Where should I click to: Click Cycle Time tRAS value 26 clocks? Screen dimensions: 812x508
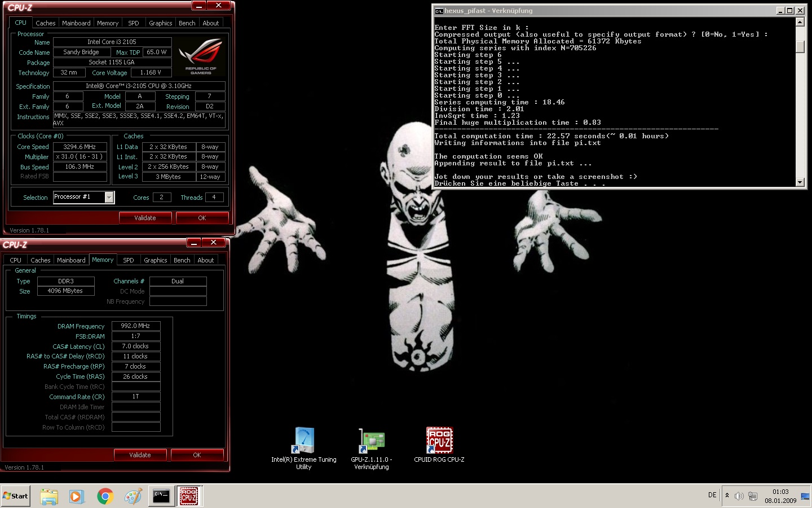(x=136, y=376)
